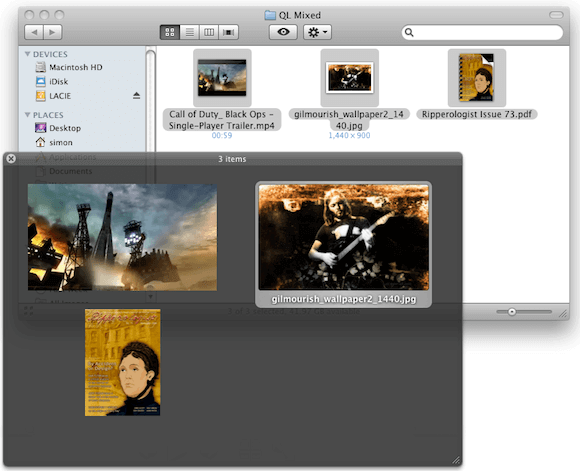Open the guitarist image preview in Quick Look
The image size is (580, 471).
344,237
